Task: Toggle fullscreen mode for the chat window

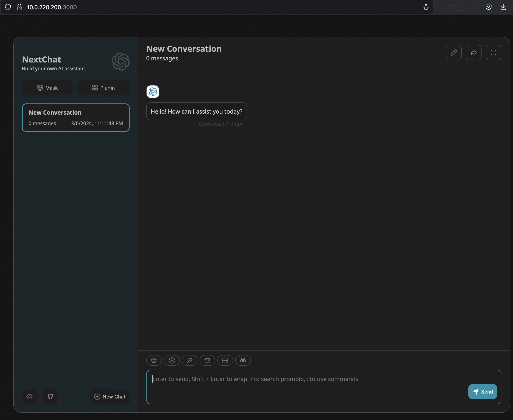Action: [493, 53]
